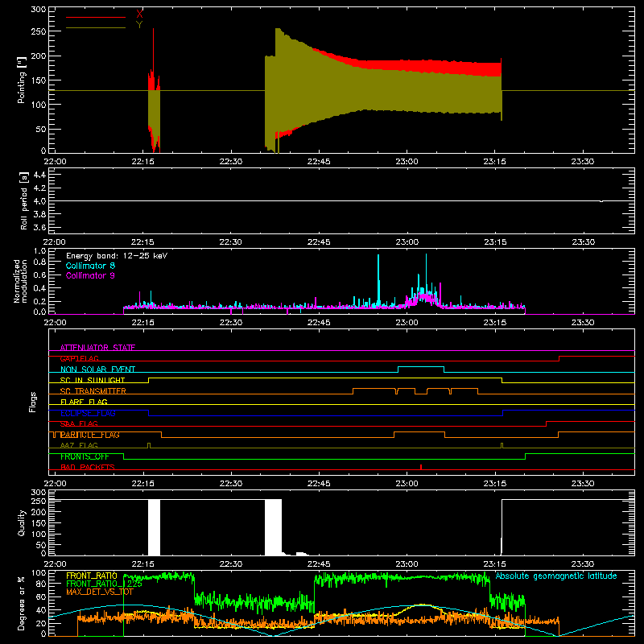
Task: Click the ATTENUATOR_STATE flag label
Action: point(97,348)
